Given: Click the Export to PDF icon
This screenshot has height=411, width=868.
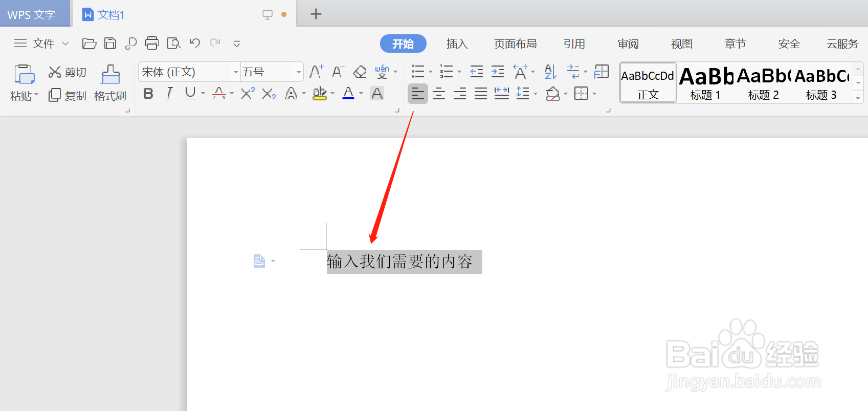Looking at the screenshot, I should pyautogui.click(x=131, y=44).
